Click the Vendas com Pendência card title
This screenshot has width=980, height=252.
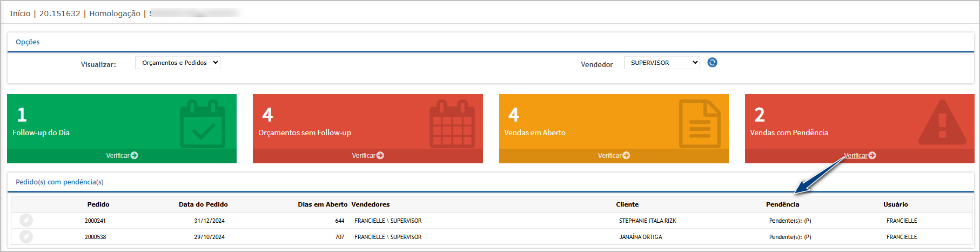click(789, 132)
